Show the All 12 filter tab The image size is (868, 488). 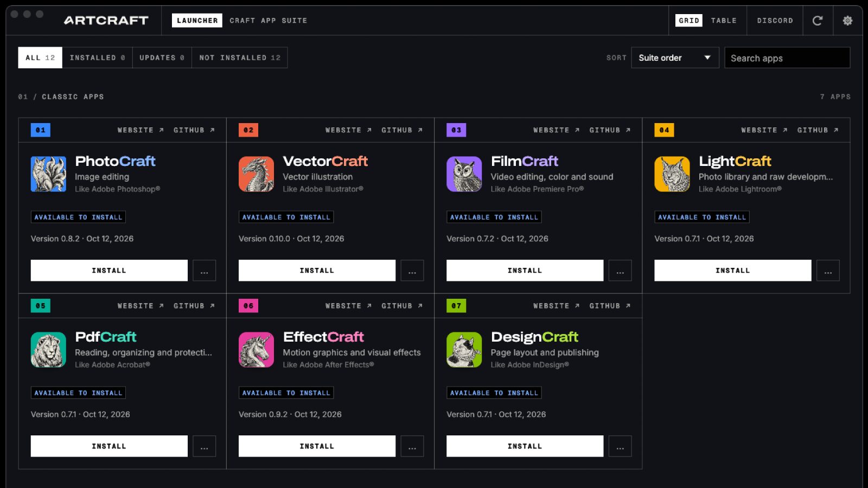40,57
